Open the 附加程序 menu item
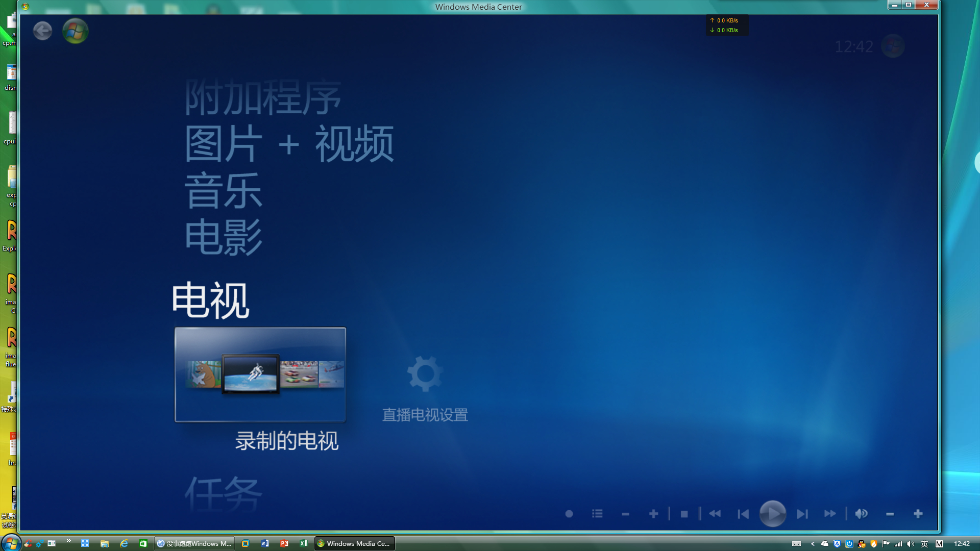980x551 pixels. (x=263, y=97)
